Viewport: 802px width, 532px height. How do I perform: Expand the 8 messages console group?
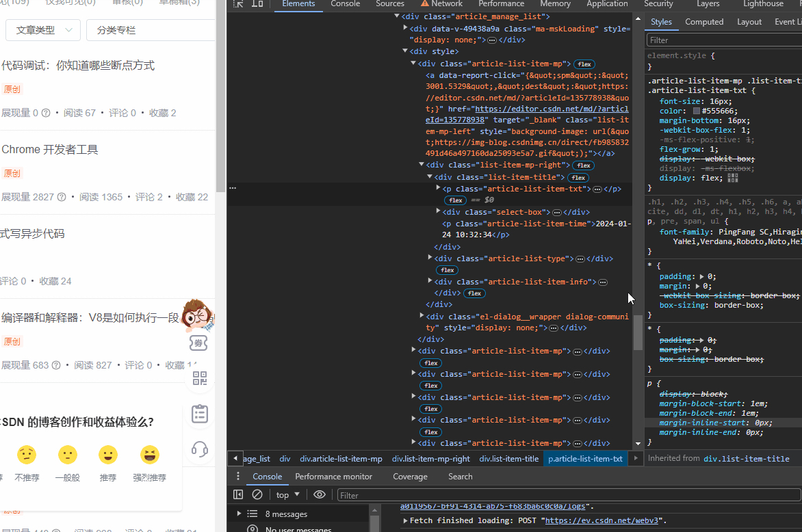click(x=239, y=513)
